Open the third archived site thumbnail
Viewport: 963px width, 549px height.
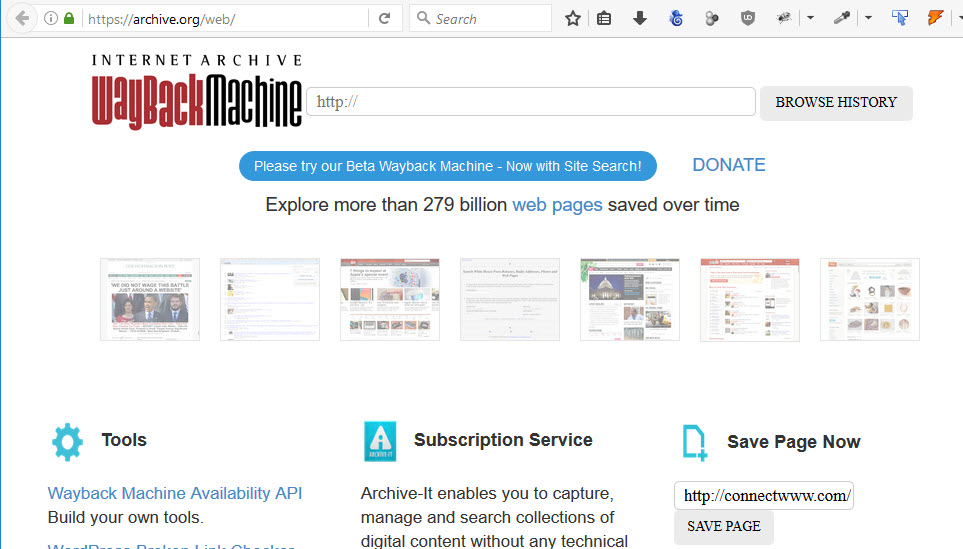tap(390, 299)
